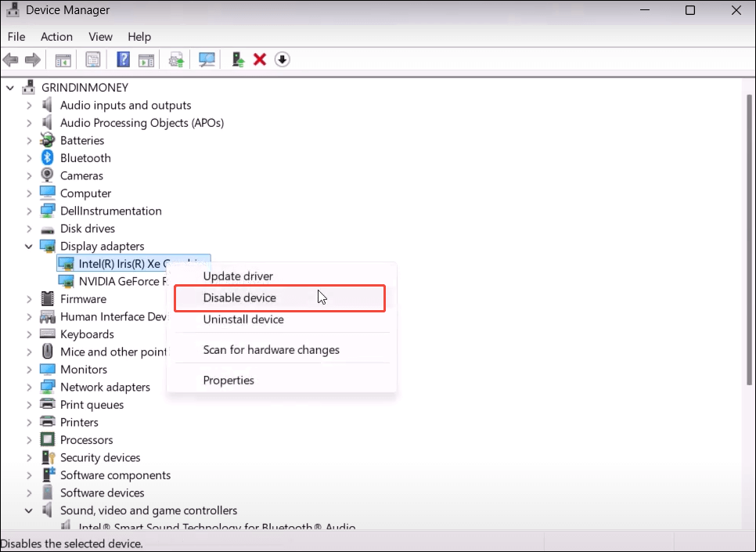Viewport: 756px width, 552px height.
Task: Click the Network adapters label
Action: pos(105,387)
